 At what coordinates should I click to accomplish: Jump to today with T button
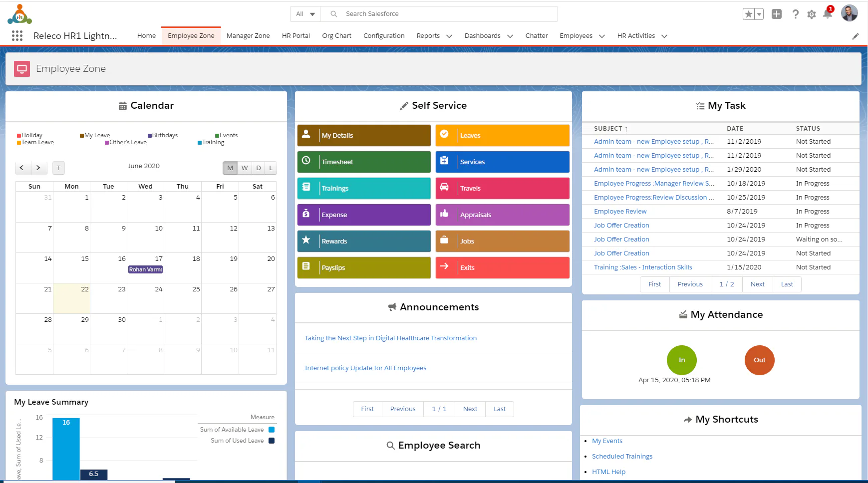tap(58, 168)
